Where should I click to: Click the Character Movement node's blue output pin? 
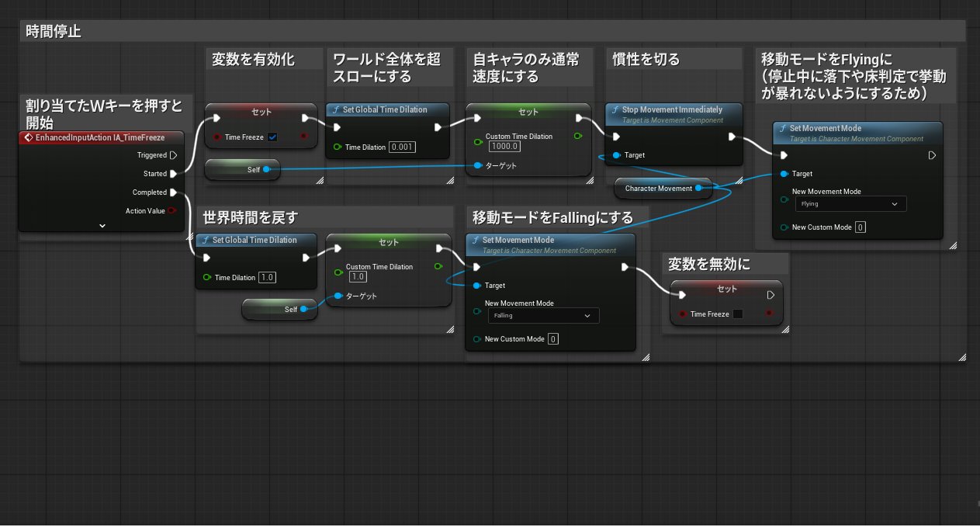click(x=700, y=188)
